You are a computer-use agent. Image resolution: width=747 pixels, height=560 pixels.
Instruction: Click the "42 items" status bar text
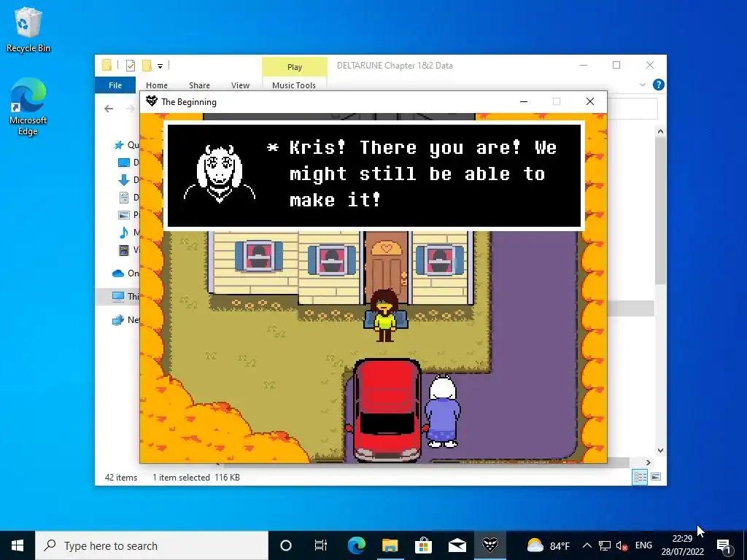tap(120, 477)
